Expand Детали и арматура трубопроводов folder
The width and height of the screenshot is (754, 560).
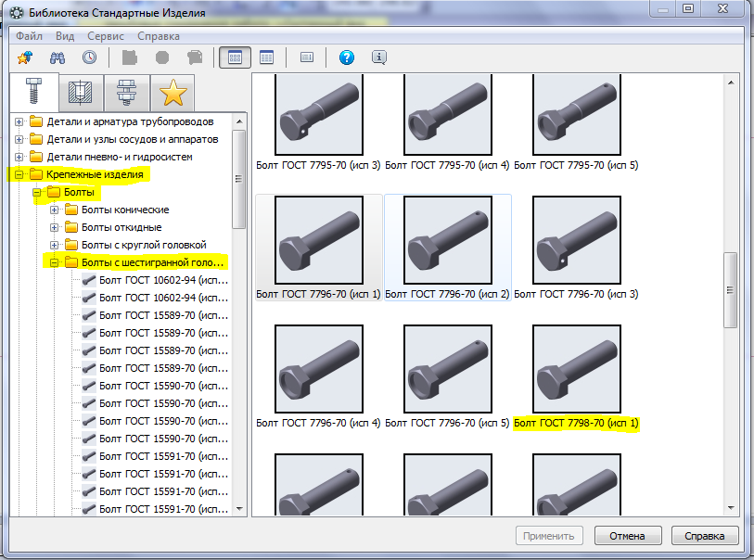pyautogui.click(x=19, y=121)
